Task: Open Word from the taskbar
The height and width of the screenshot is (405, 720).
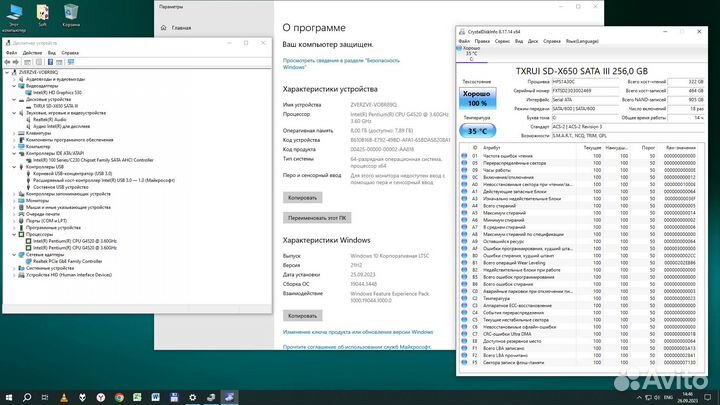Action: coord(156,397)
